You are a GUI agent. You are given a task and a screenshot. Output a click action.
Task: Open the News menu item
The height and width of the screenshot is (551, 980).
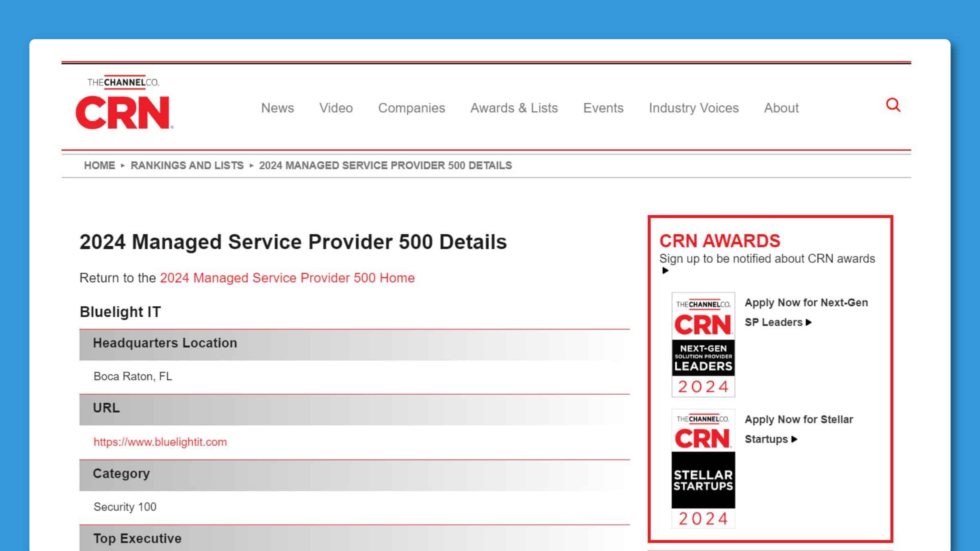click(277, 108)
